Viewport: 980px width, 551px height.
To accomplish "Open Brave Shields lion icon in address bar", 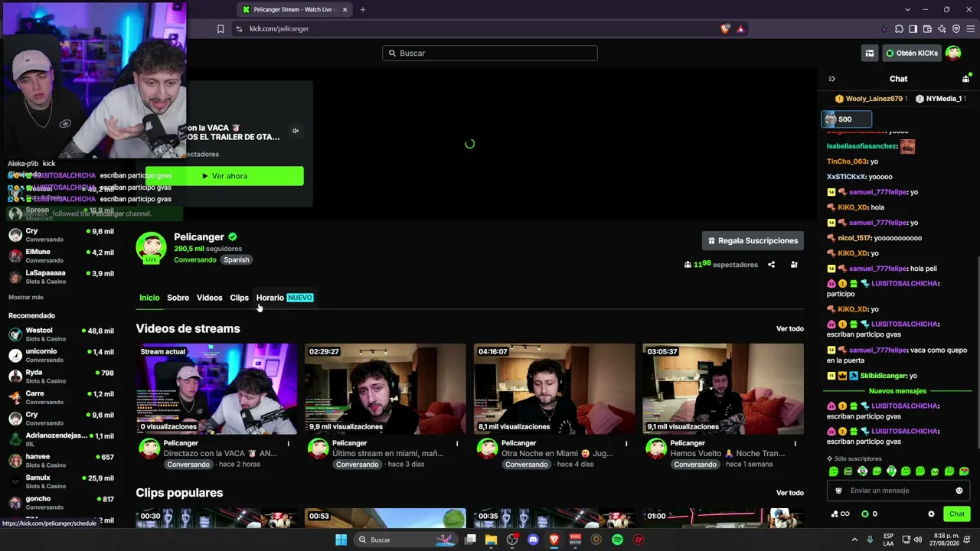I will (725, 29).
